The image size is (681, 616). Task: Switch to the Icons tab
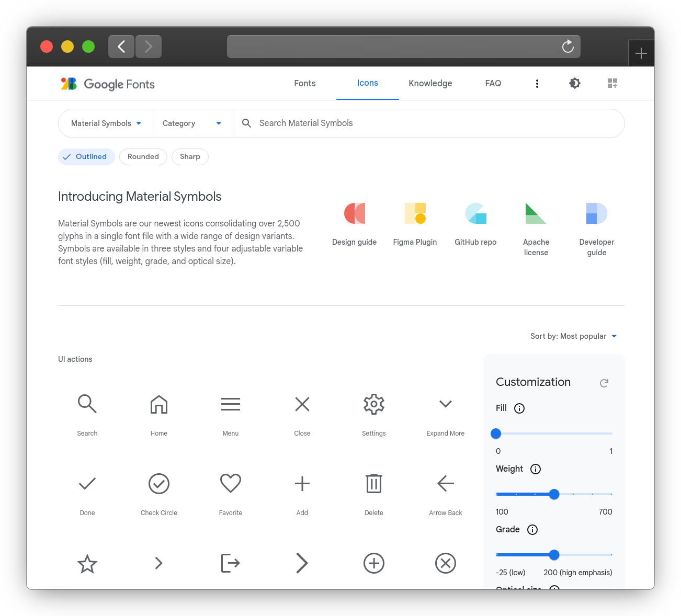point(368,83)
